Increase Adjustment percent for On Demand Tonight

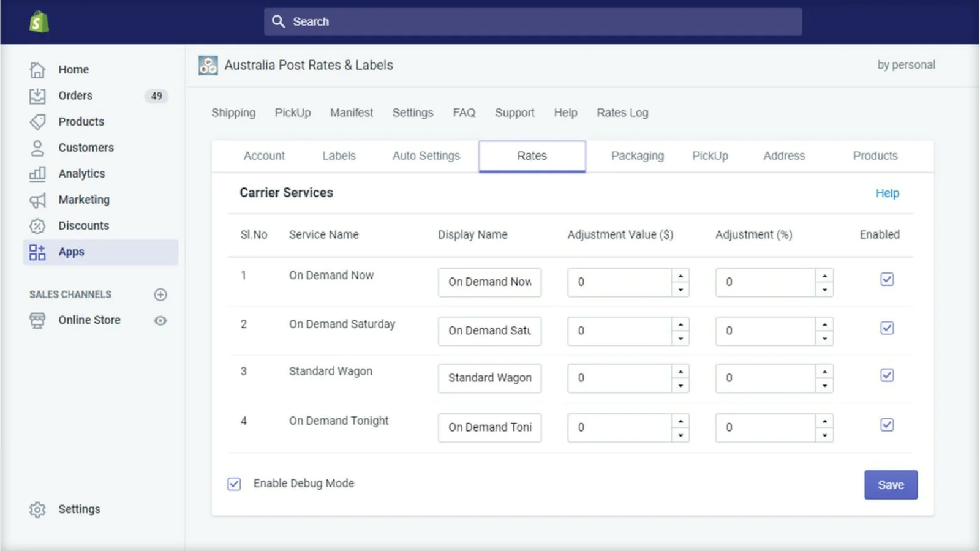point(824,421)
